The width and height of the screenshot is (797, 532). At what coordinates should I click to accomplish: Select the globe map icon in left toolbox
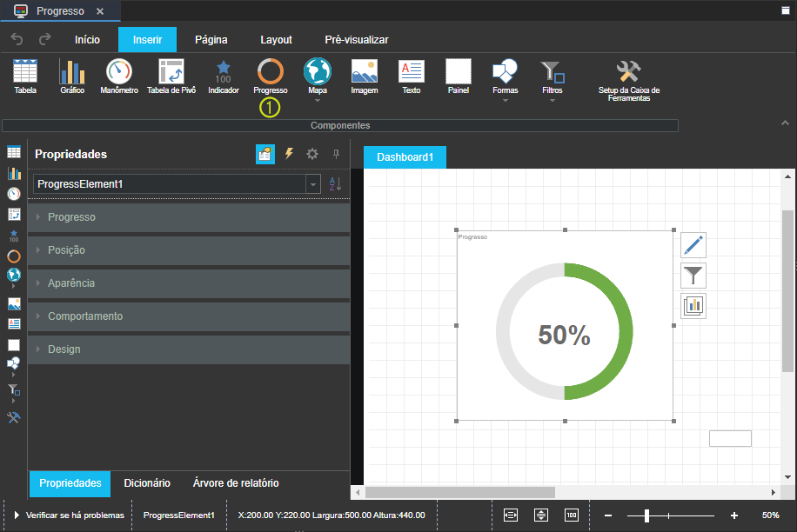pyautogui.click(x=14, y=275)
